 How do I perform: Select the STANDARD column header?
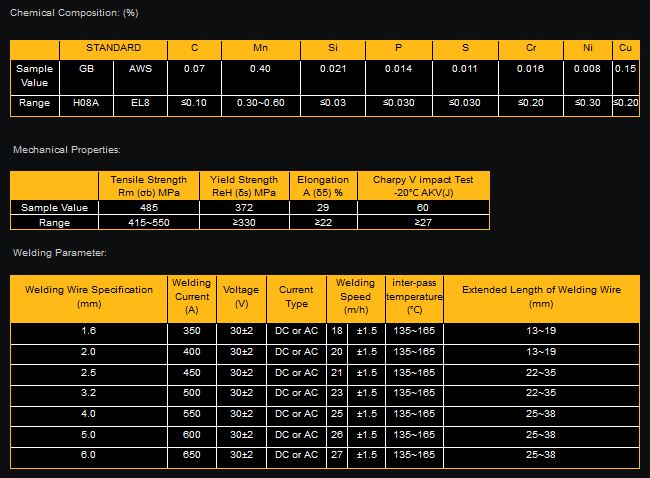113,48
